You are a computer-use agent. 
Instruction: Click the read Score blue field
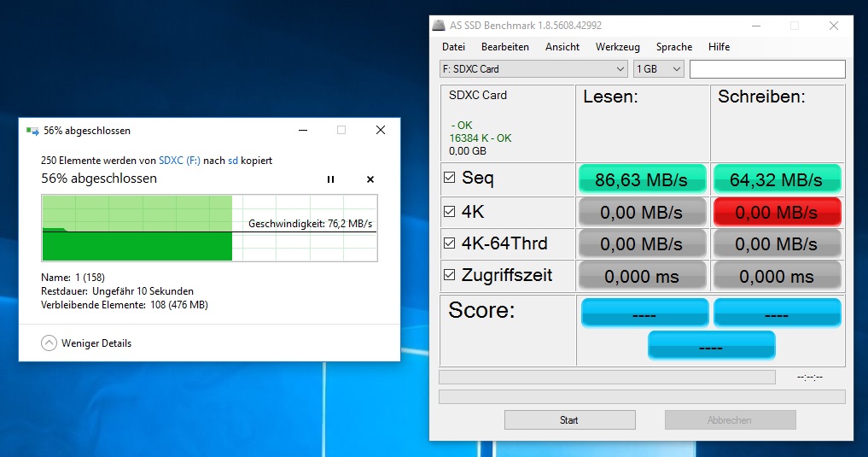coord(645,313)
